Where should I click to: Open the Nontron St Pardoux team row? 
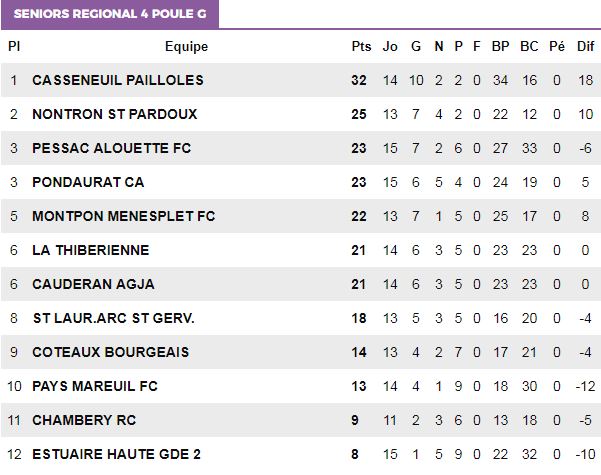tap(301, 114)
